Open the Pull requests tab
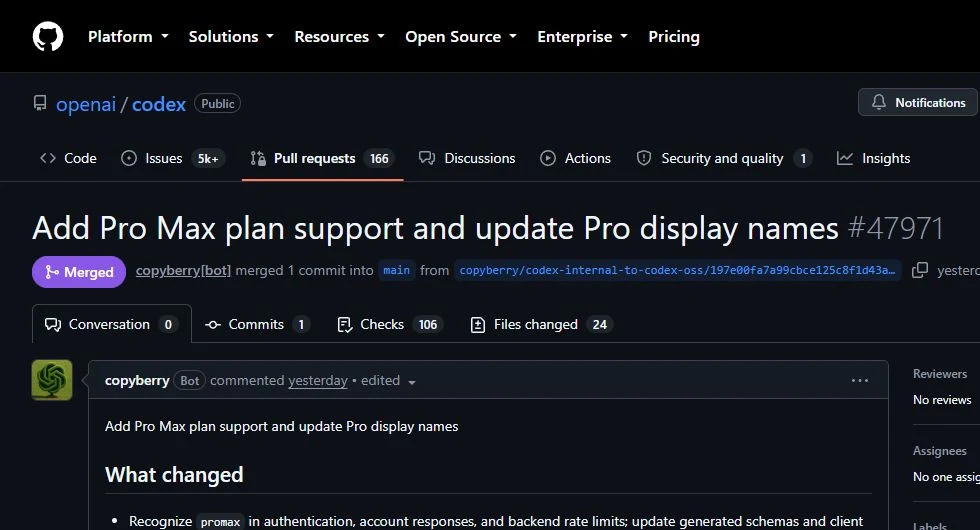 tap(322, 158)
